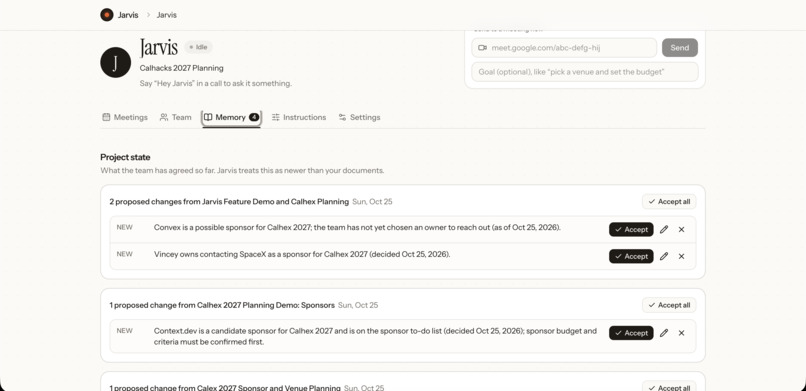Viewport: 806px width, 391px height.
Task: Open the Settings tab
Action: [x=359, y=117]
